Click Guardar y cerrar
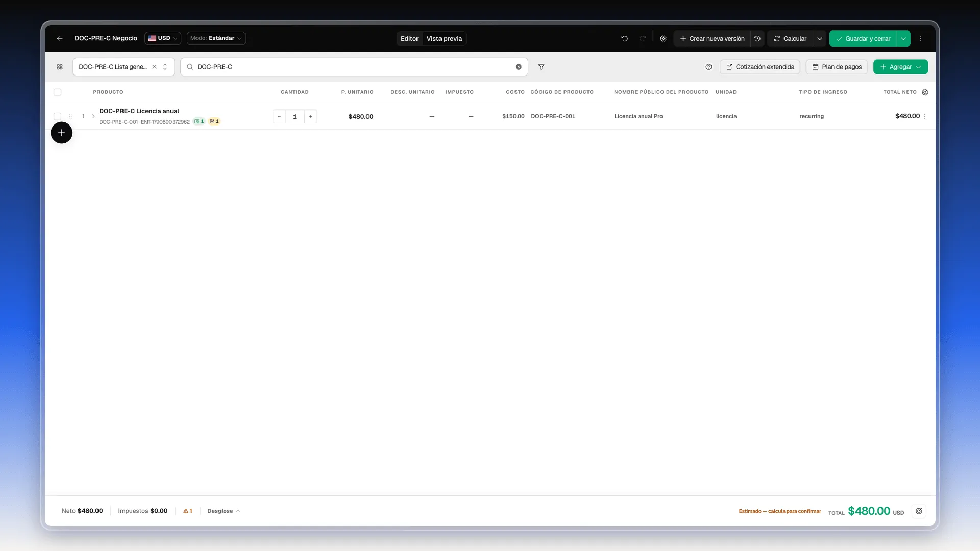This screenshot has height=551, width=980. coord(863,39)
